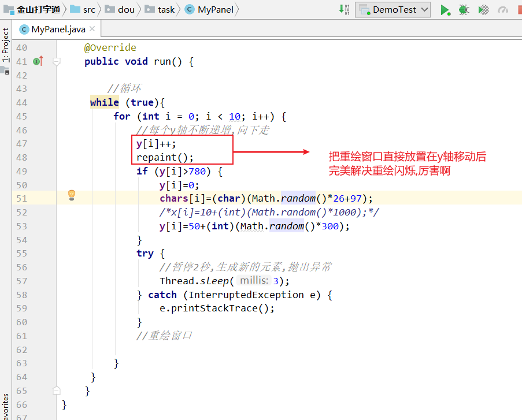Image resolution: width=522 pixels, height=420 pixels.
Task: Open the DemoTest run configuration dropdown
Action: point(393,10)
